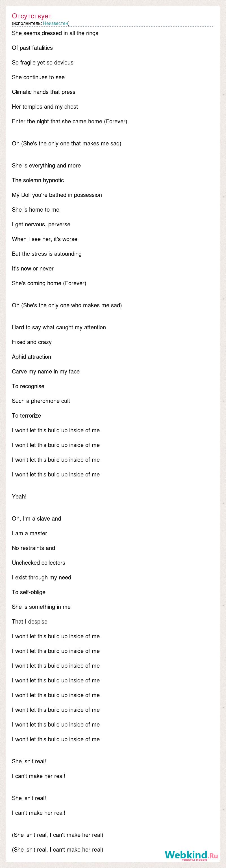Click the first 'She isn't real!' line
Screen dimensions: 226x868
click(29, 762)
